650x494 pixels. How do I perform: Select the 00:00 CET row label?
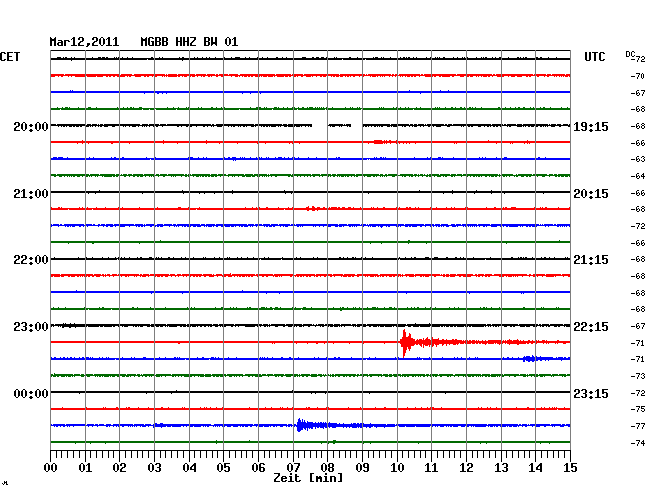point(31,393)
